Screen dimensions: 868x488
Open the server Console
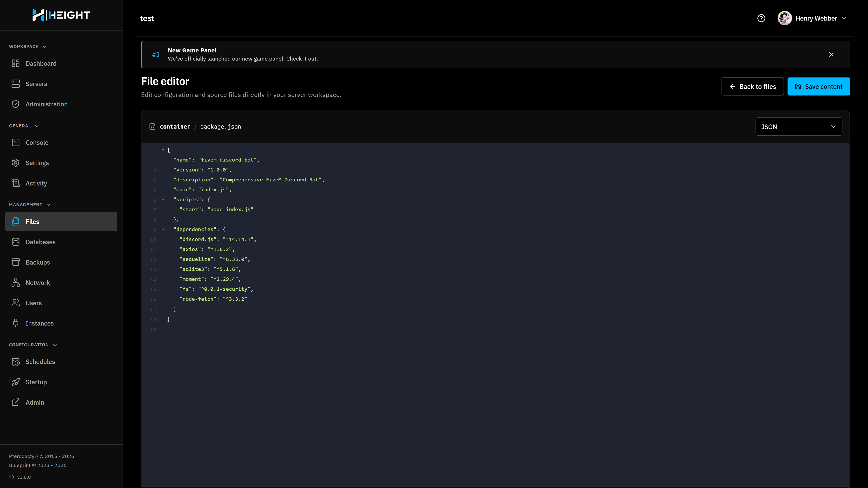coord(61,143)
